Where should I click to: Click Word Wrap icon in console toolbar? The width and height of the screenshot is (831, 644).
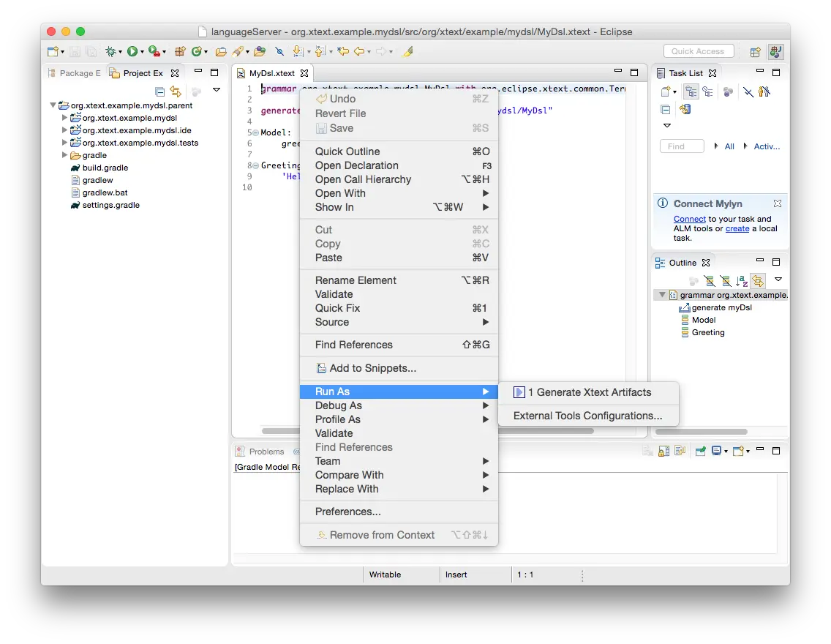point(680,451)
